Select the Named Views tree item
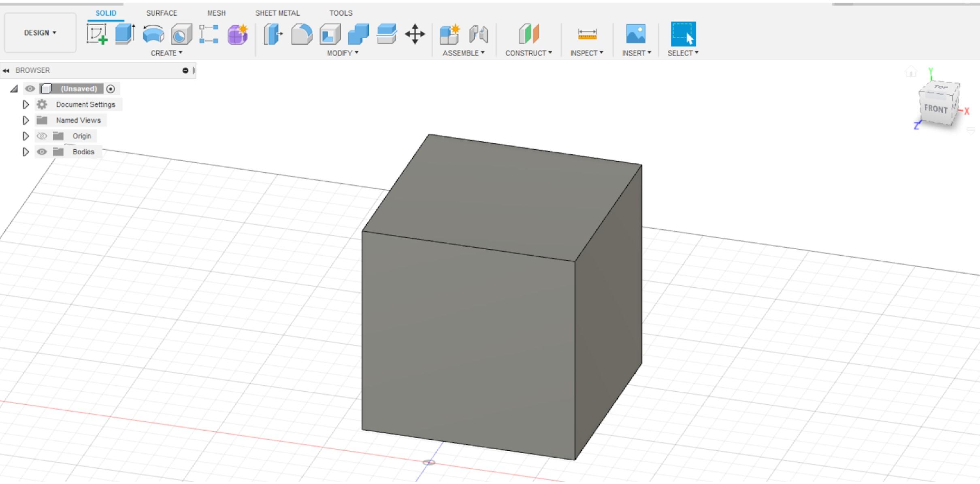Screen dimensions: 980x484 (x=78, y=120)
